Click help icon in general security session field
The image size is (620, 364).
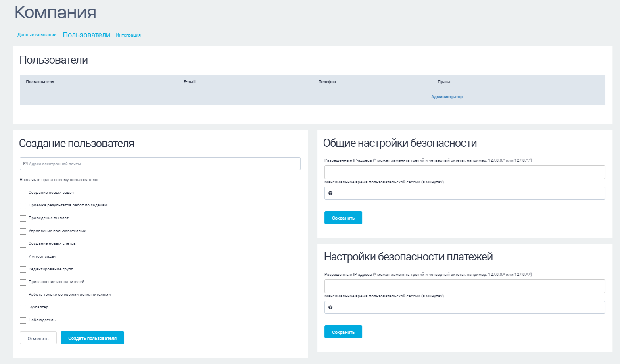[330, 193]
